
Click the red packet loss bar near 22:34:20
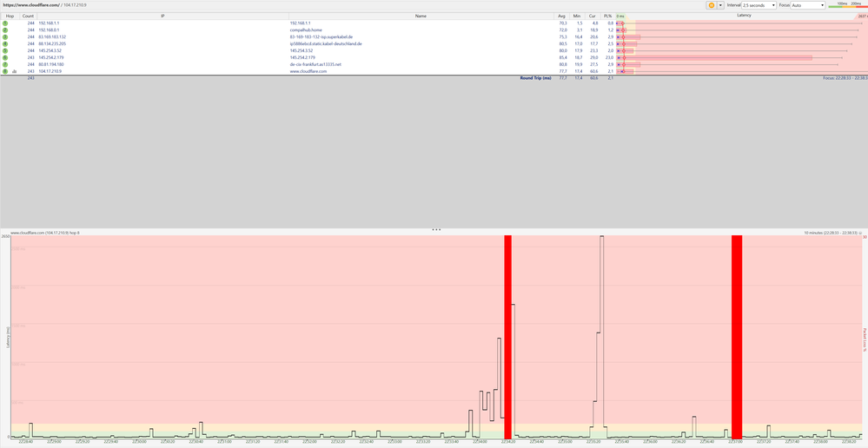(507, 337)
